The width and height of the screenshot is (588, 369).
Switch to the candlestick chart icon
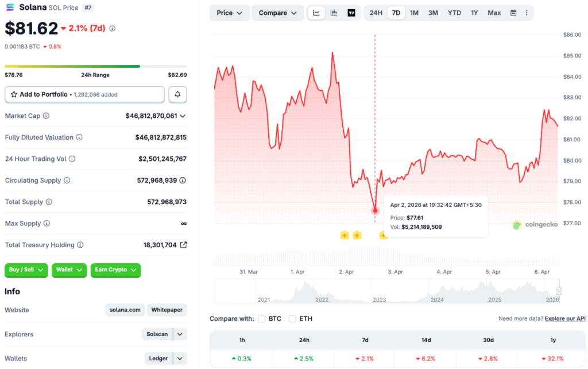coord(334,12)
